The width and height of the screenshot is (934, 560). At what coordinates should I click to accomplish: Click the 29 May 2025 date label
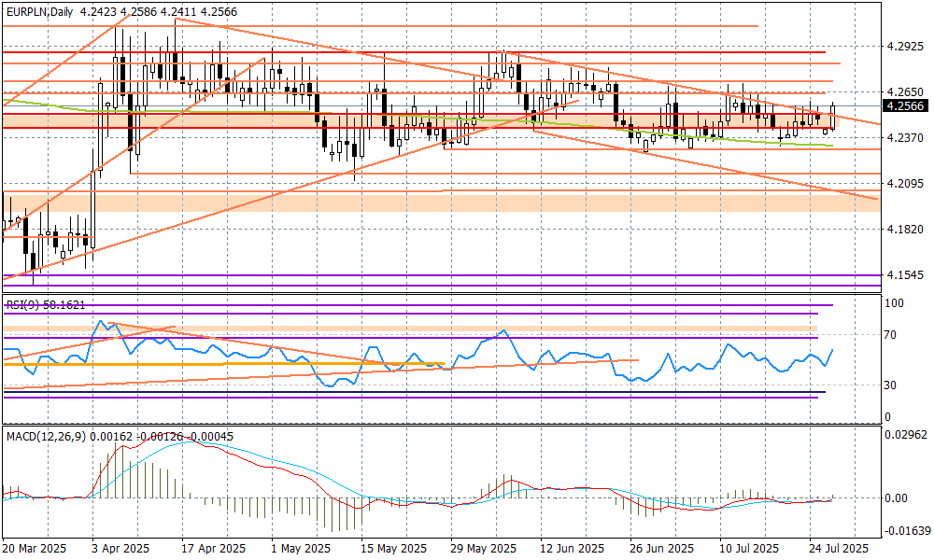tap(484, 548)
